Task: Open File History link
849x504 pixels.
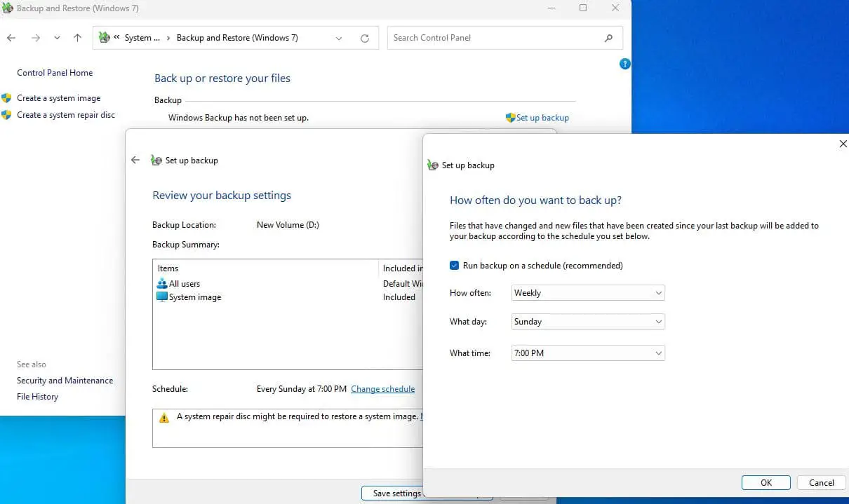Action: pyautogui.click(x=37, y=397)
